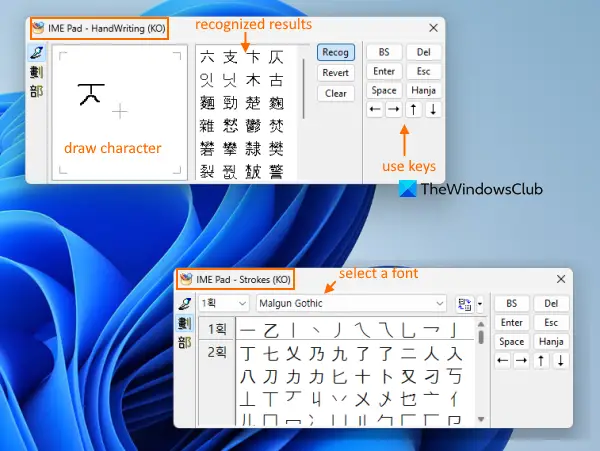Click left arrow key in HandWriting window
Image resolution: width=600 pixels, height=451 pixels.
click(375, 110)
